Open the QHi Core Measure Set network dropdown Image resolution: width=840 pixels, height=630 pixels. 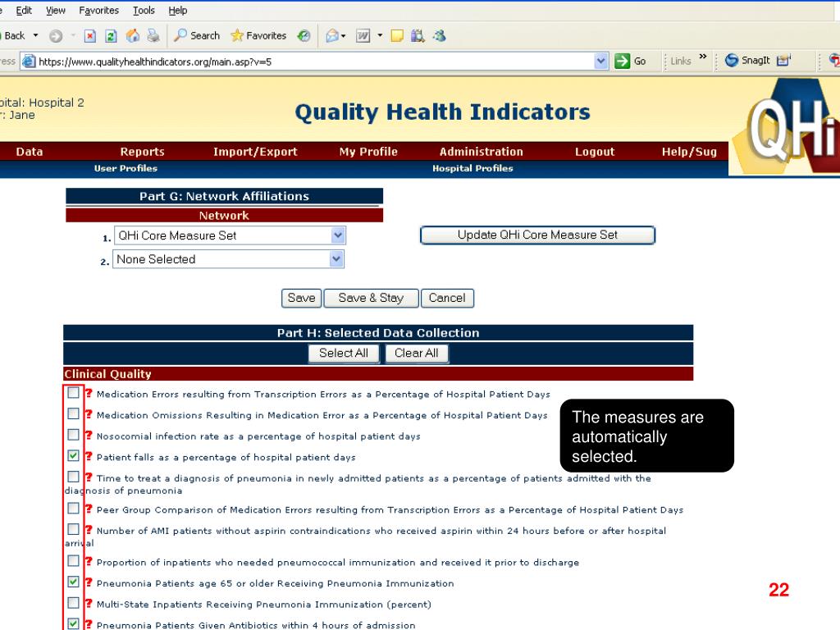click(230, 235)
